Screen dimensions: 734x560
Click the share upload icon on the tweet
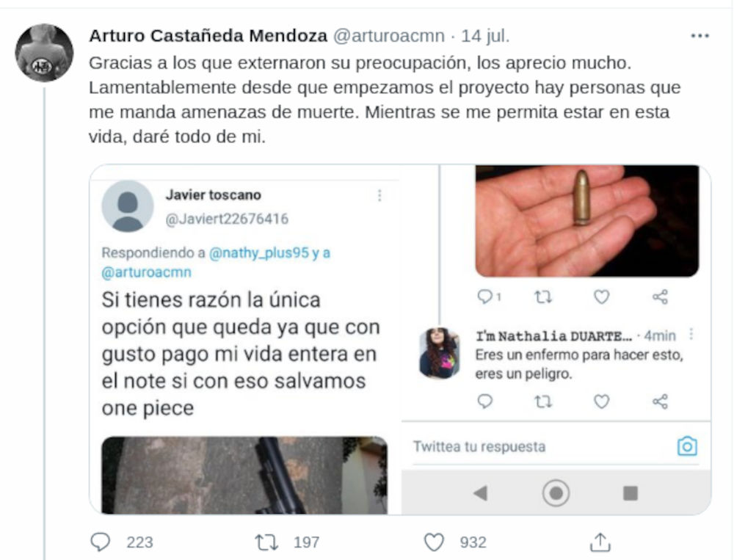(600, 542)
